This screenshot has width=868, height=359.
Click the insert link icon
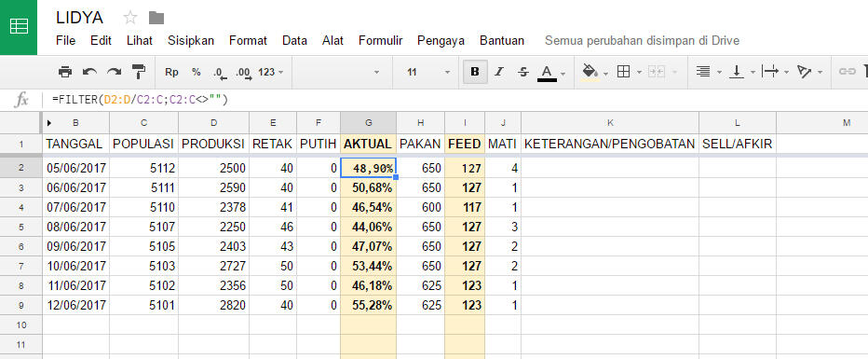pyautogui.click(x=847, y=72)
